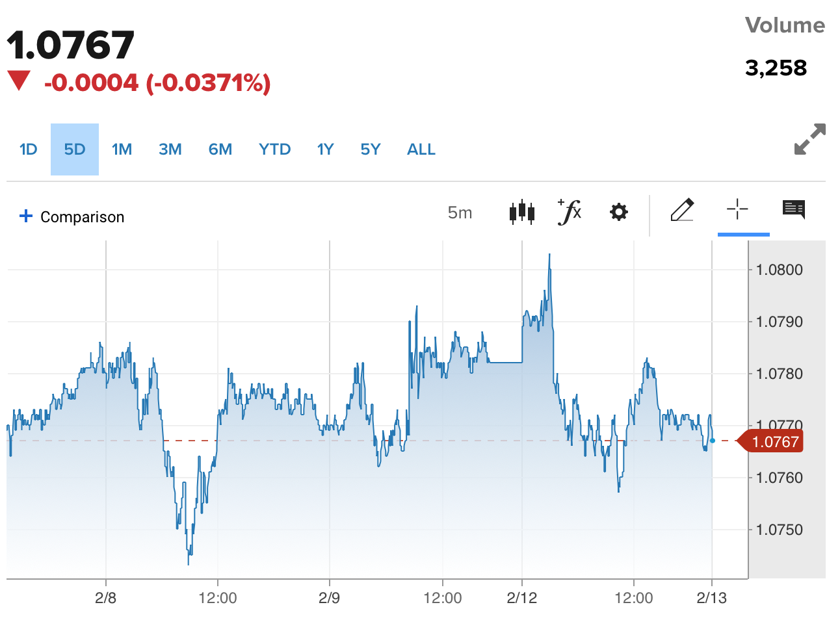Toggle the crosshair tool
The width and height of the screenshot is (840, 620).
pyautogui.click(x=737, y=210)
